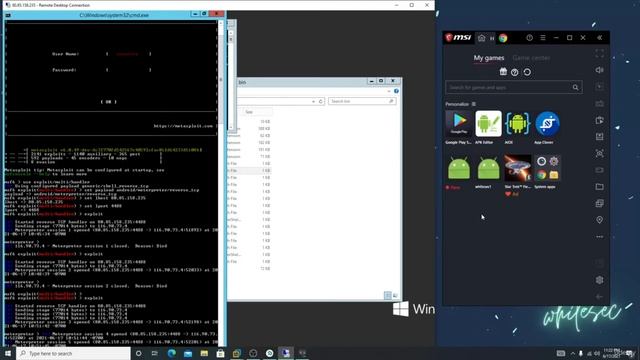Click the refresh button in Explorer address bar

[321, 101]
